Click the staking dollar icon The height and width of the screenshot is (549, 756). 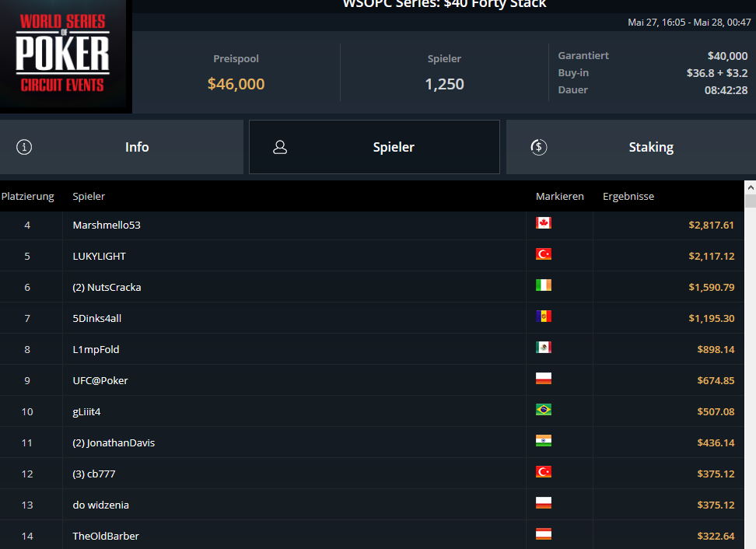(538, 147)
